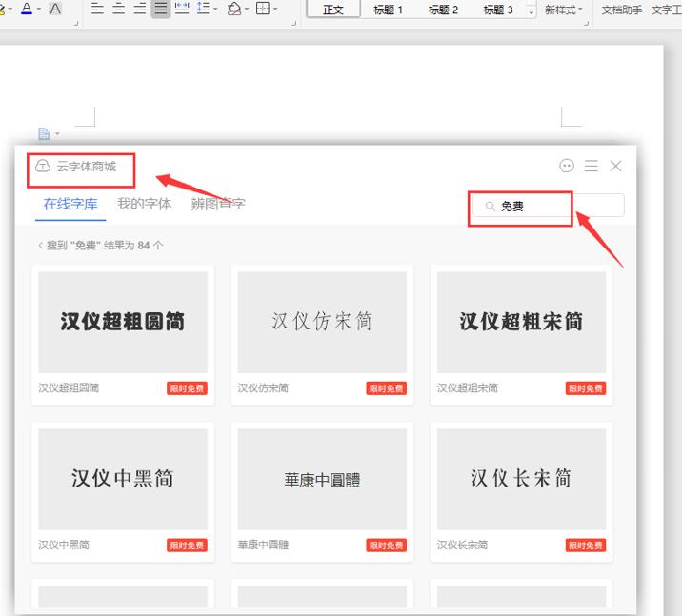682x616 pixels.
Task: Open line spacing options
Action: pyautogui.click(x=203, y=9)
